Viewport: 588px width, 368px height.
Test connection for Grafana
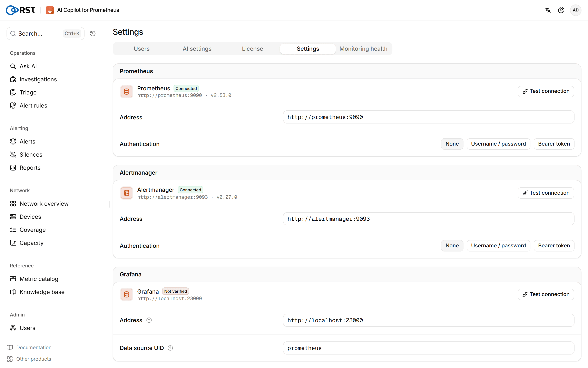point(546,294)
